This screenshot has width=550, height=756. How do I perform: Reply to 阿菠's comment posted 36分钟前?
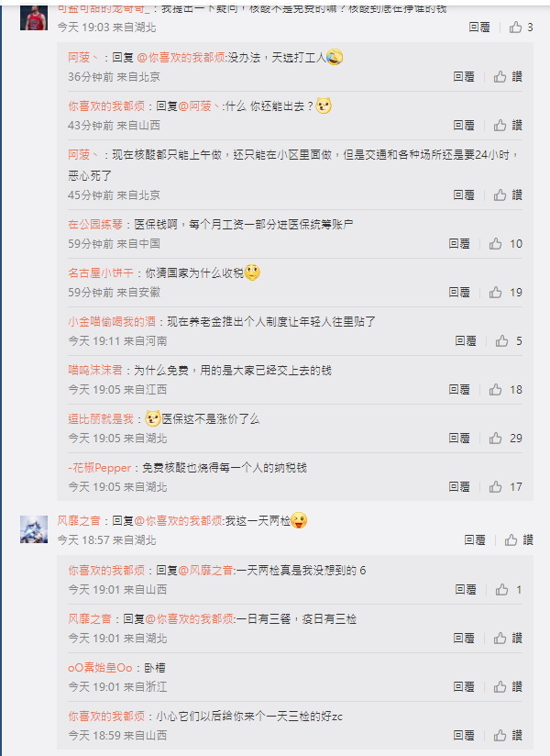464,76
